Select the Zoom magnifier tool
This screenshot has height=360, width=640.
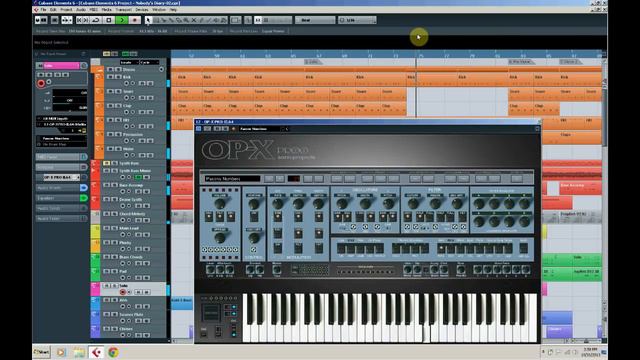185,20
